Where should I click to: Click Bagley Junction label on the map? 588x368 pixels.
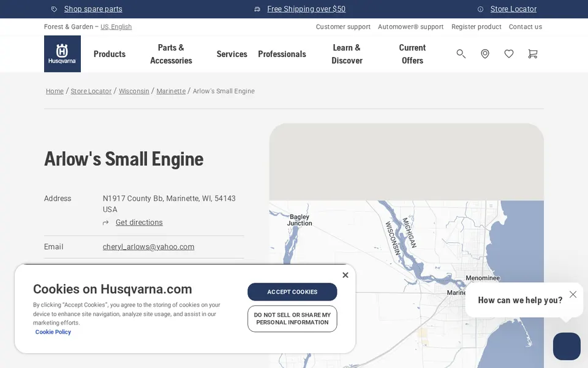pyautogui.click(x=300, y=220)
